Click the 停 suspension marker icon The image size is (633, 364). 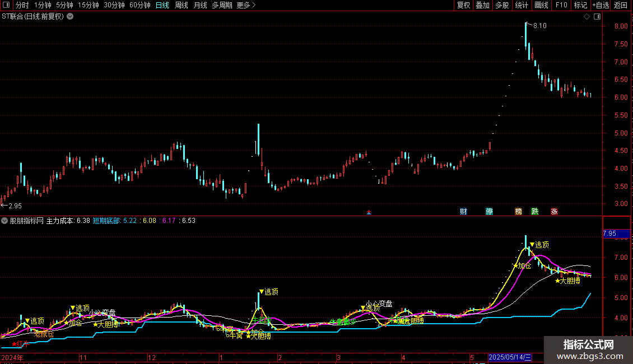tap(489, 212)
